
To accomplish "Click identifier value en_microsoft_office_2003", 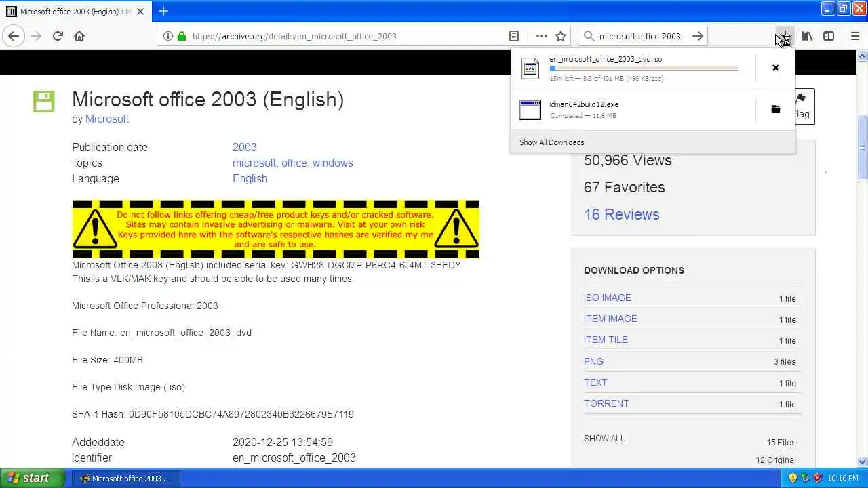I will tap(294, 457).
